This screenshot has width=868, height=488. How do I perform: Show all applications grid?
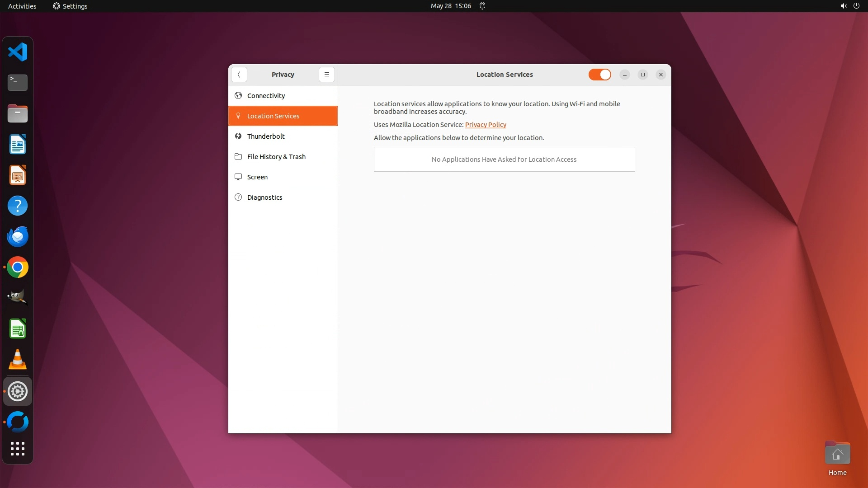click(18, 449)
